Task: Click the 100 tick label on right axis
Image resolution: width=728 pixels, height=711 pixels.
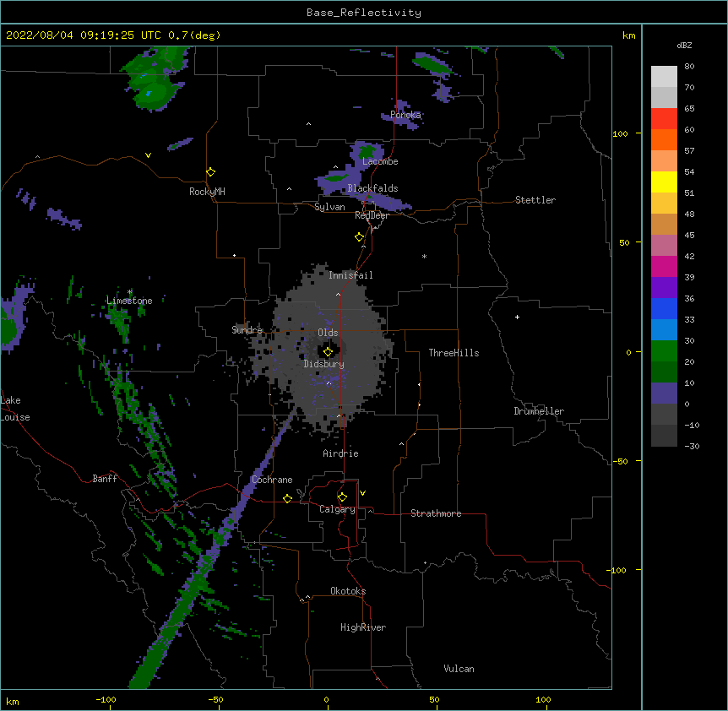Action: click(x=620, y=133)
